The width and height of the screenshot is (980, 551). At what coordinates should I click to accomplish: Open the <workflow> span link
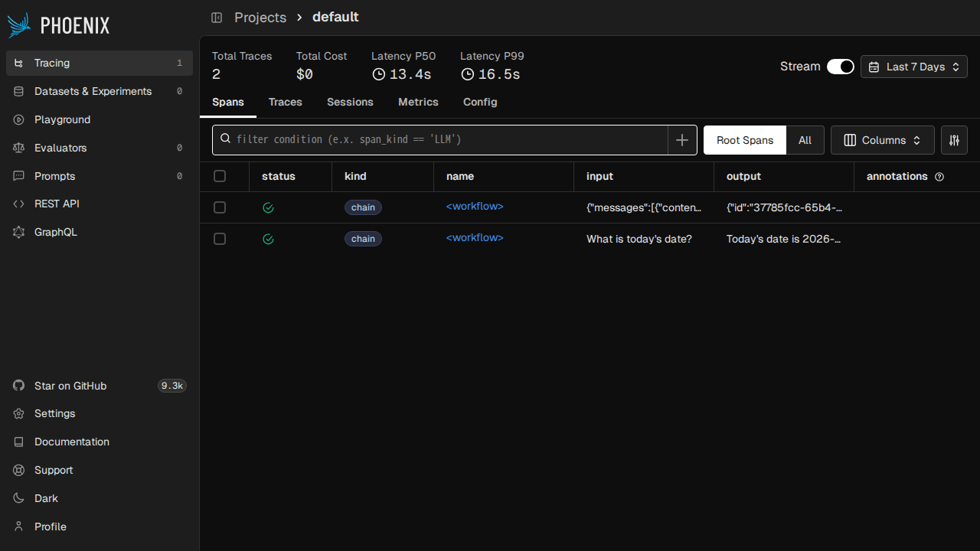pos(475,206)
